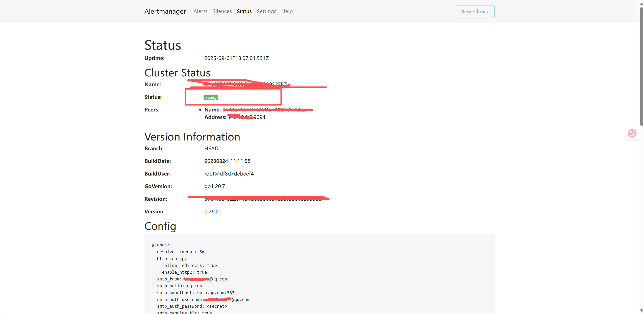Click the Status page heading
Image resolution: width=644 pixels, height=314 pixels.
point(163,45)
